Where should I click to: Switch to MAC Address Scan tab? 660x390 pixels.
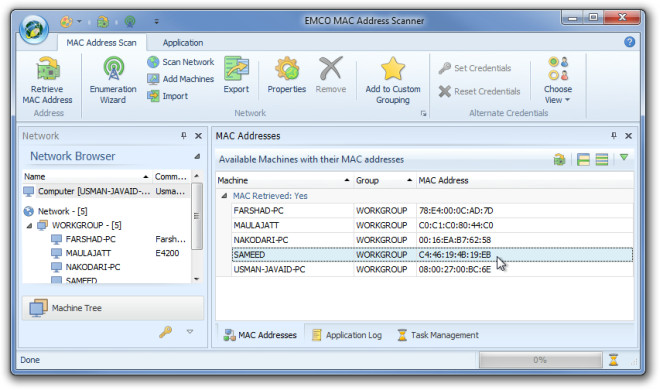point(101,42)
